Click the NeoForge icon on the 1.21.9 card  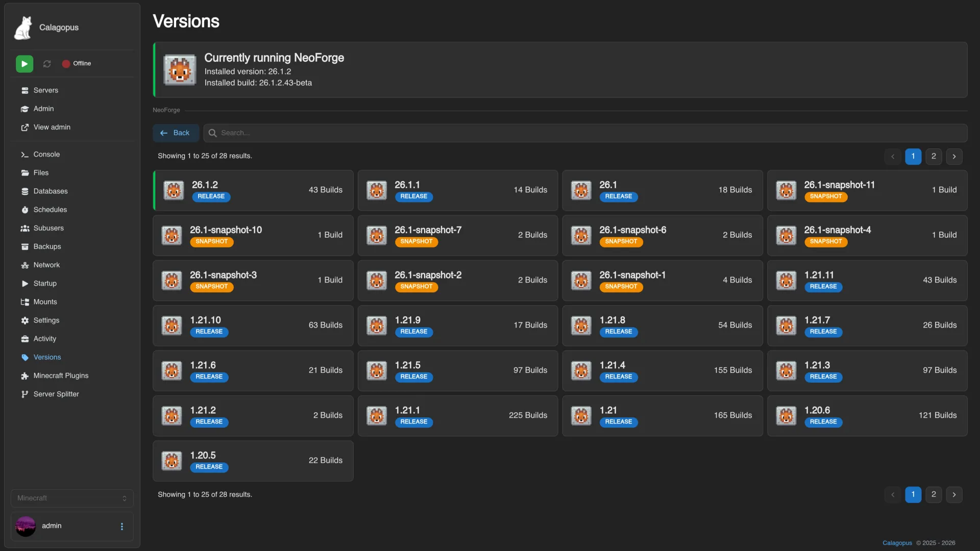[377, 325]
